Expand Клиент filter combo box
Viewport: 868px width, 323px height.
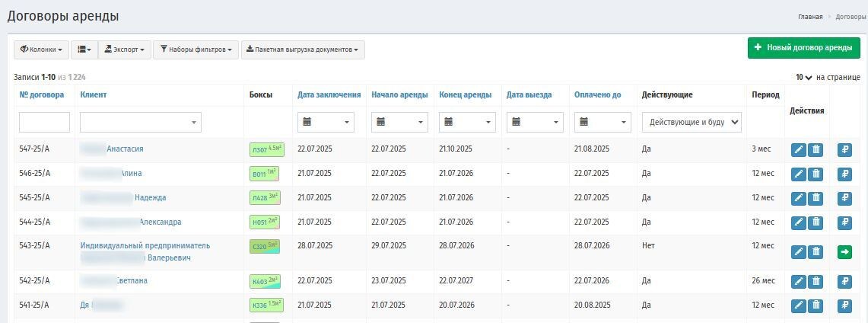(x=141, y=122)
